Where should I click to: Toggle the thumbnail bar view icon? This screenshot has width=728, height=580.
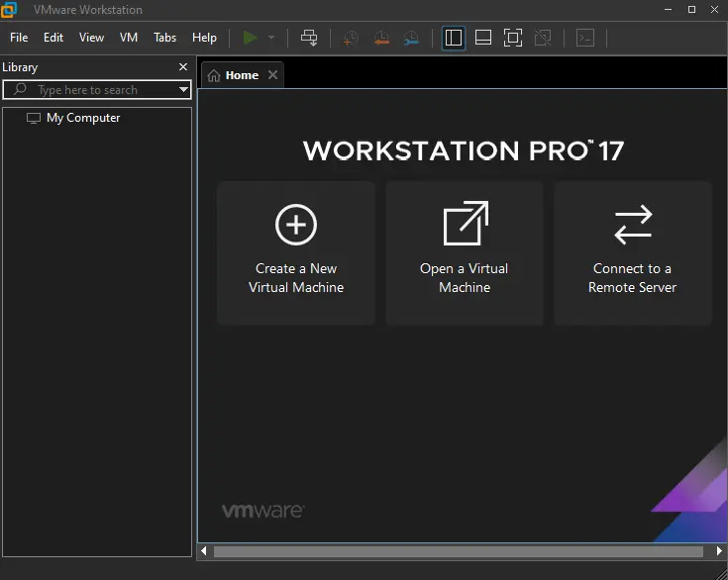click(x=483, y=38)
